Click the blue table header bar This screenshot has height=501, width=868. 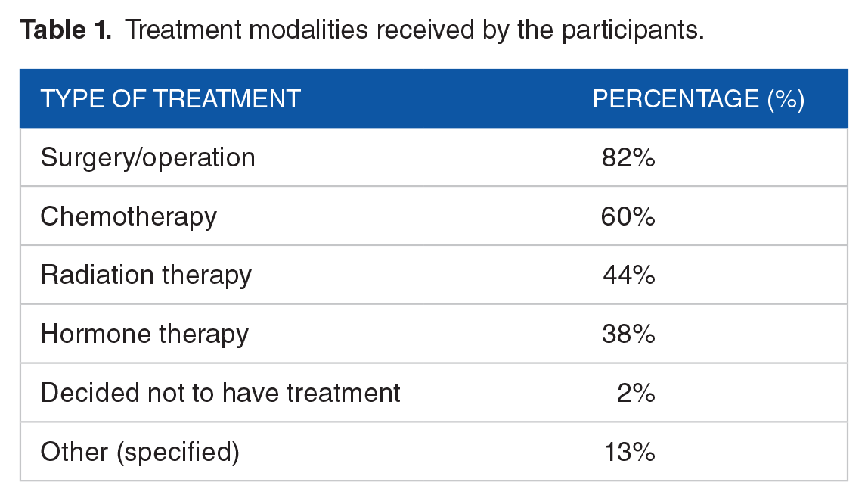(434, 98)
